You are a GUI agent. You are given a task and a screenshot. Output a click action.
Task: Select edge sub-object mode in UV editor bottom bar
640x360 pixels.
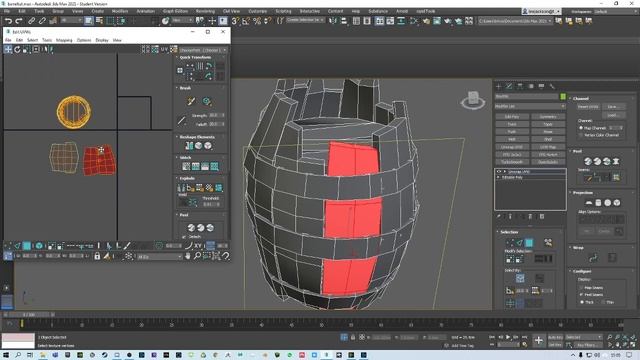(17, 246)
